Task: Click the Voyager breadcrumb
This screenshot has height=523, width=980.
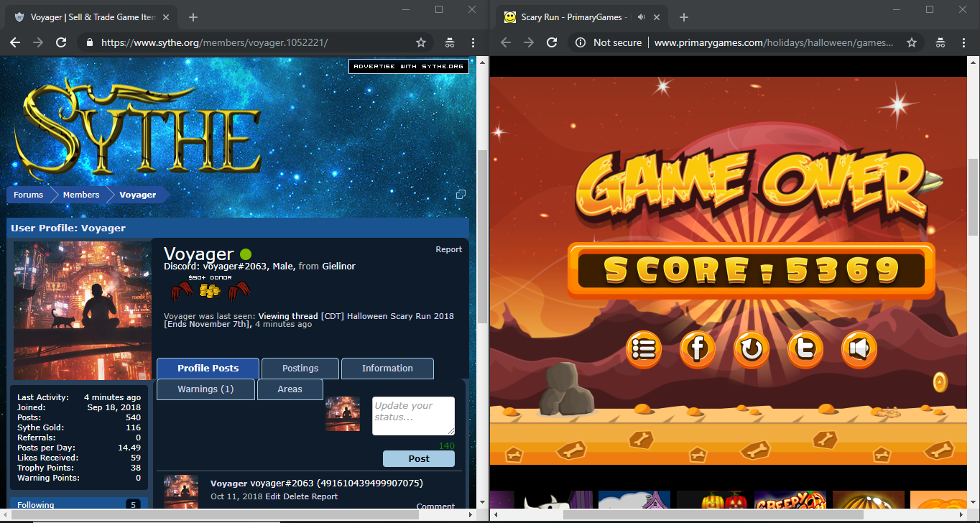Action: point(138,195)
